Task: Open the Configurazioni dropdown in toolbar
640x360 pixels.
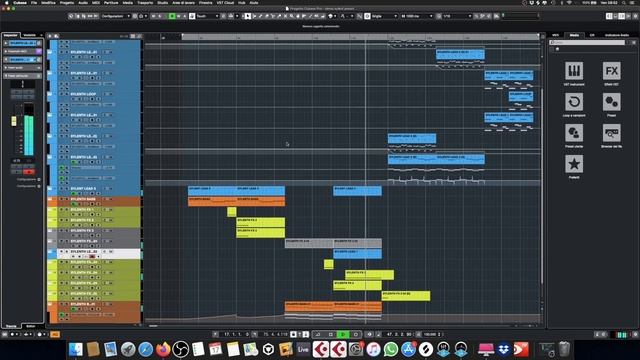Action: pos(116,16)
